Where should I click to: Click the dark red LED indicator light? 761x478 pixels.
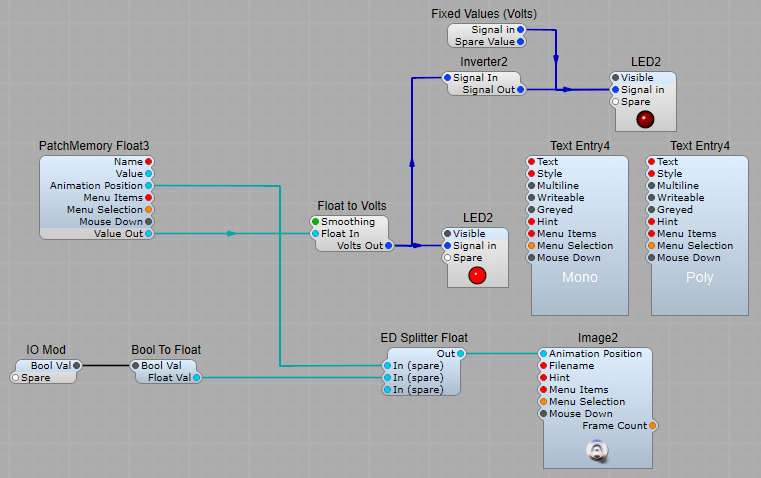click(x=645, y=119)
